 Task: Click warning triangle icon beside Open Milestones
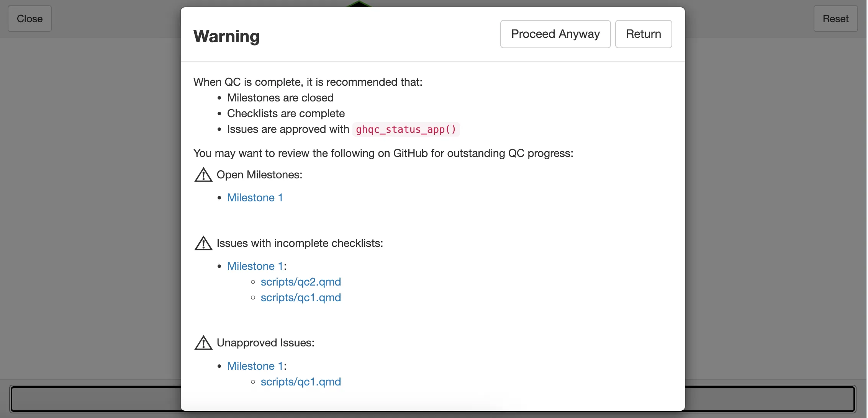point(203,175)
